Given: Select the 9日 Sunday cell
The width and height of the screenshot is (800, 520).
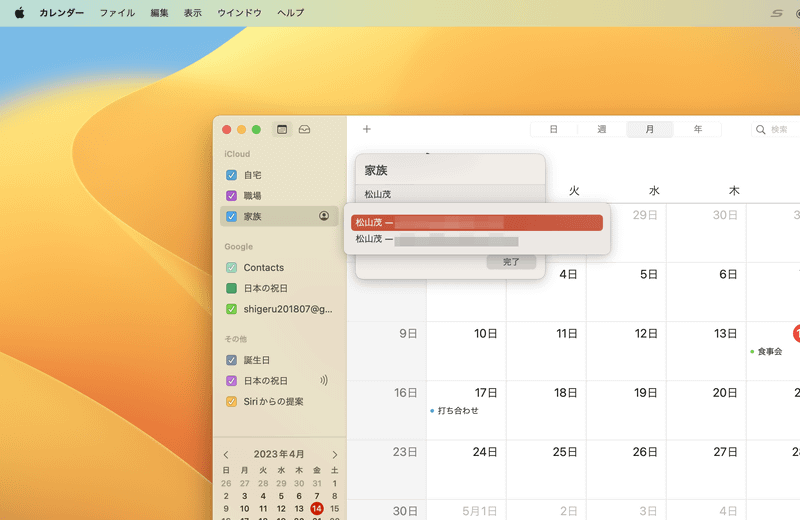Looking at the screenshot, I should [x=387, y=351].
